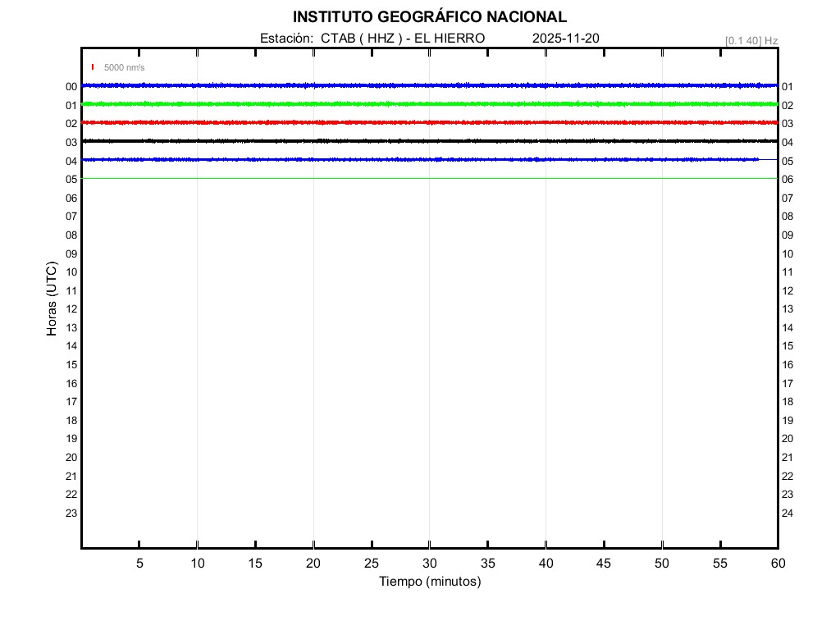Viewport: 840px width, 630px height.
Task: Click the 2025-11-20 date text
Action: coord(566,39)
